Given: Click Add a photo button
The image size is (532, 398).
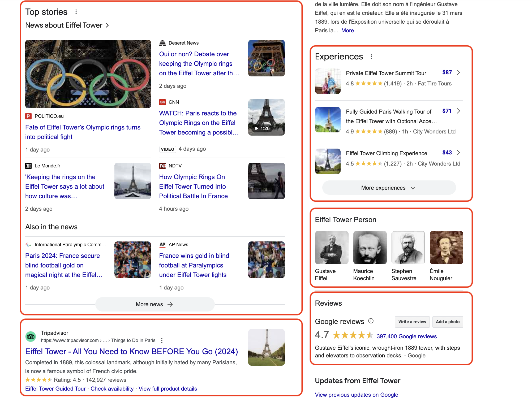Looking at the screenshot, I should [448, 322].
